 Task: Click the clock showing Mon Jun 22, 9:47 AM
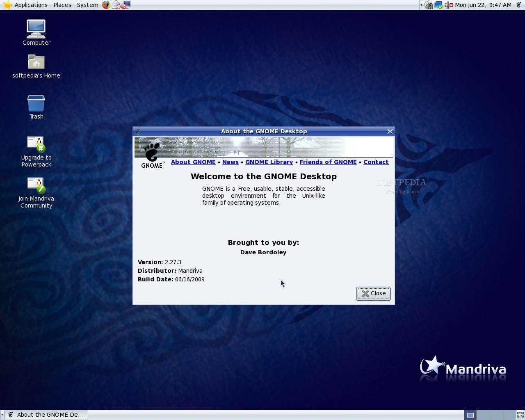483,5
